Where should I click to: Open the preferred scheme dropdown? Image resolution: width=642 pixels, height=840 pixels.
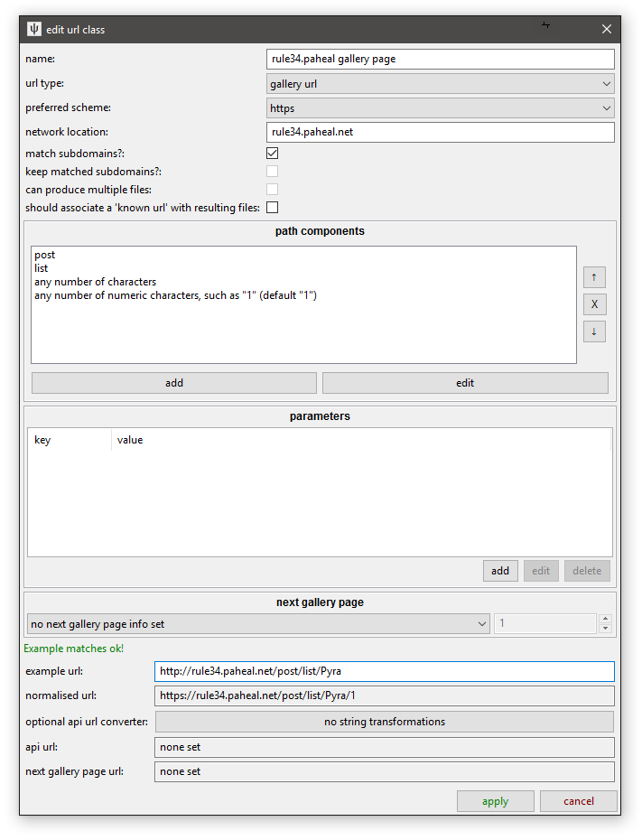pyautogui.click(x=440, y=108)
